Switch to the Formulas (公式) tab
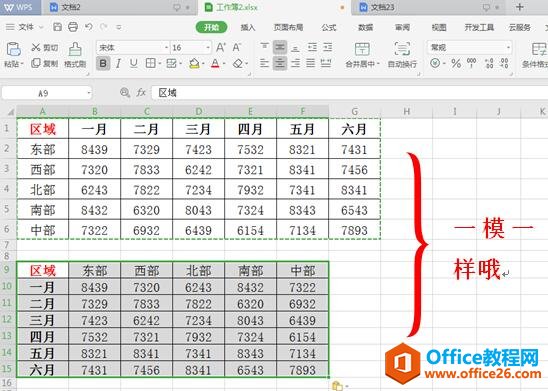 [x=329, y=27]
